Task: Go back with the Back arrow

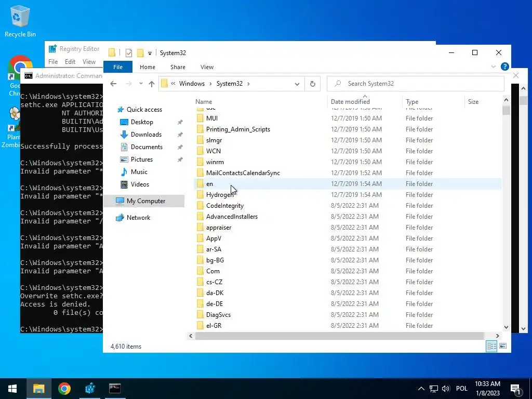Action: tap(113, 84)
